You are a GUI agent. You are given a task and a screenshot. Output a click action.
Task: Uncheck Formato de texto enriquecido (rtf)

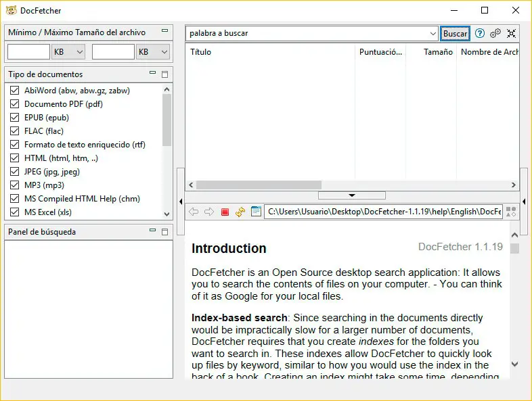pos(15,145)
